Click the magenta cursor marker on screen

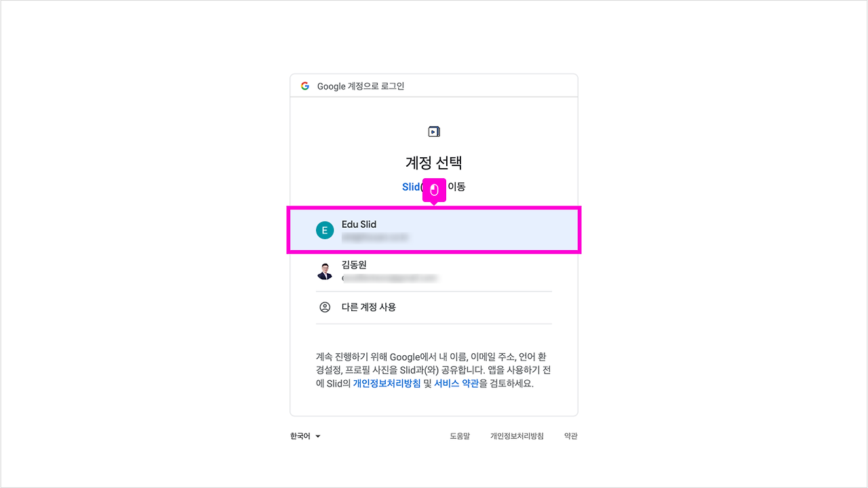point(434,190)
